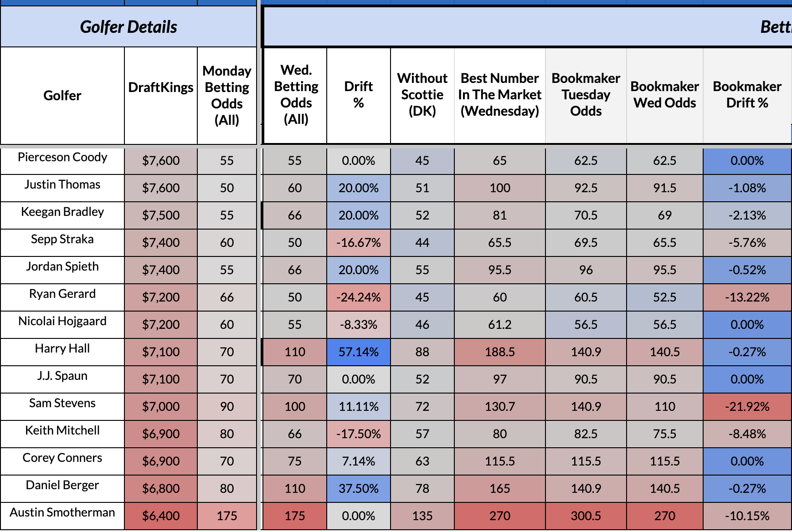The width and height of the screenshot is (792, 532).
Task: Click the Bookmaker Drift % header
Action: [x=747, y=95]
